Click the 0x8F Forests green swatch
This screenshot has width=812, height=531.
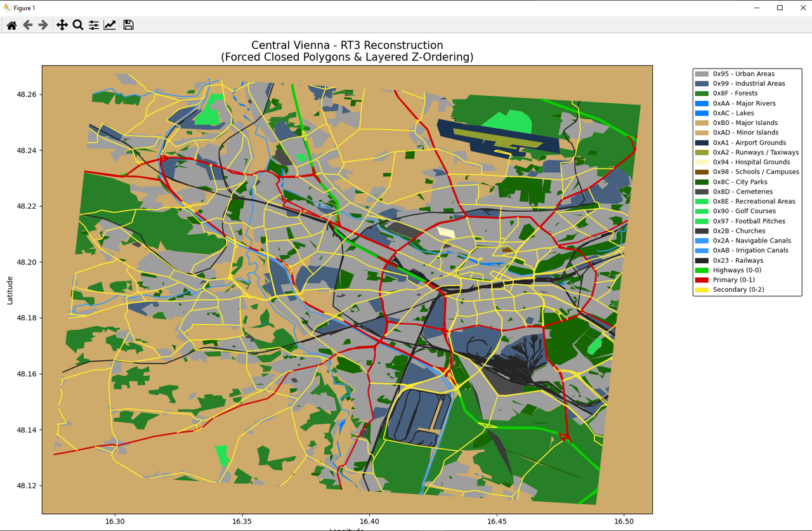coord(702,93)
